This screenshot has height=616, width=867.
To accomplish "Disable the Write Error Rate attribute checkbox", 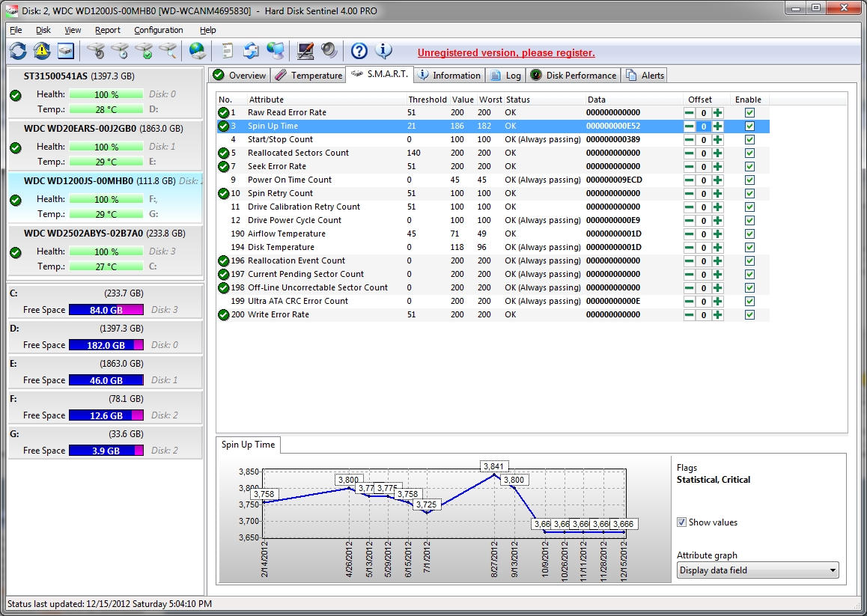I will point(749,314).
